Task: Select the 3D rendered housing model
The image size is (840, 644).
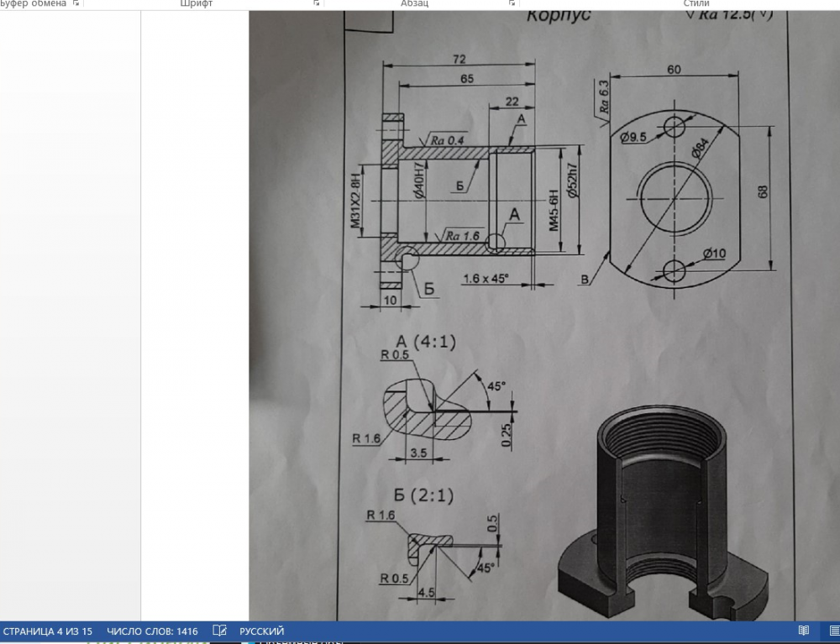Action: pyautogui.click(x=664, y=513)
